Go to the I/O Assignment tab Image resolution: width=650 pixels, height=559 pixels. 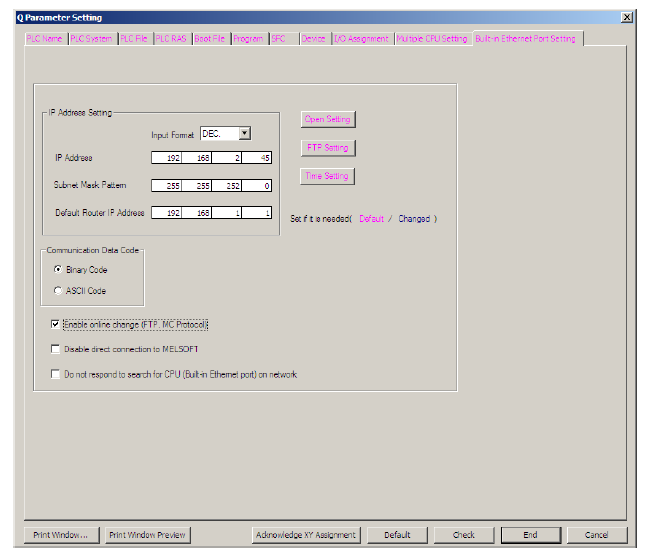tap(362, 39)
